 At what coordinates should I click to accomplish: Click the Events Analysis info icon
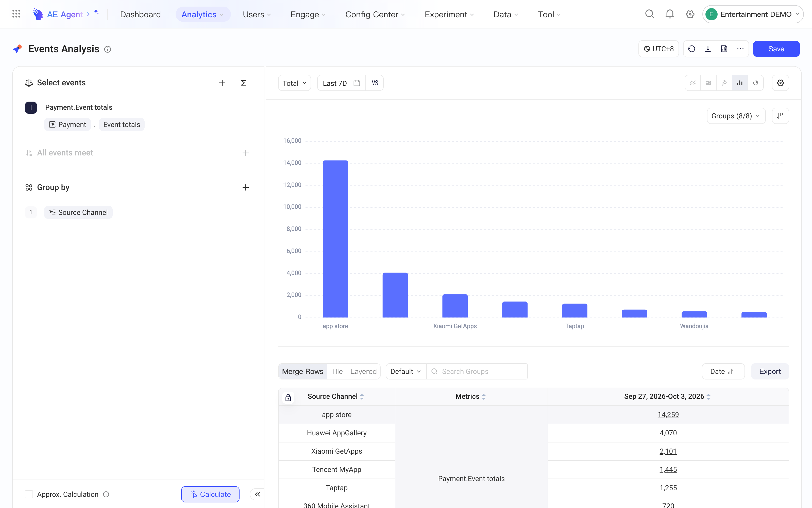(x=107, y=49)
